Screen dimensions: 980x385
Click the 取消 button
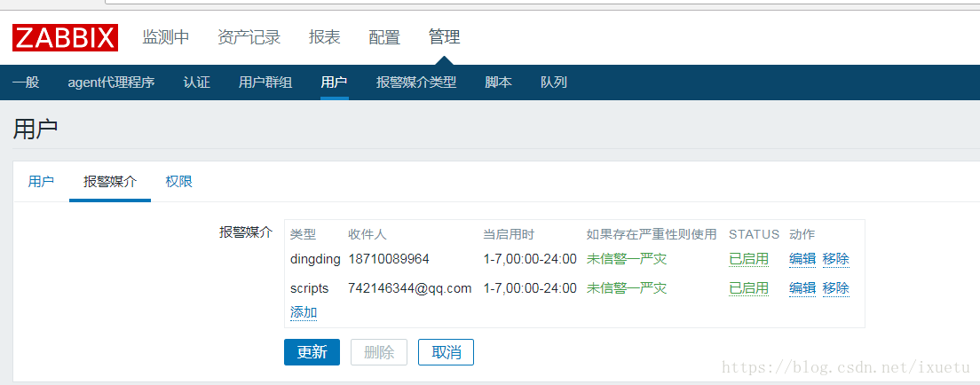click(x=446, y=352)
